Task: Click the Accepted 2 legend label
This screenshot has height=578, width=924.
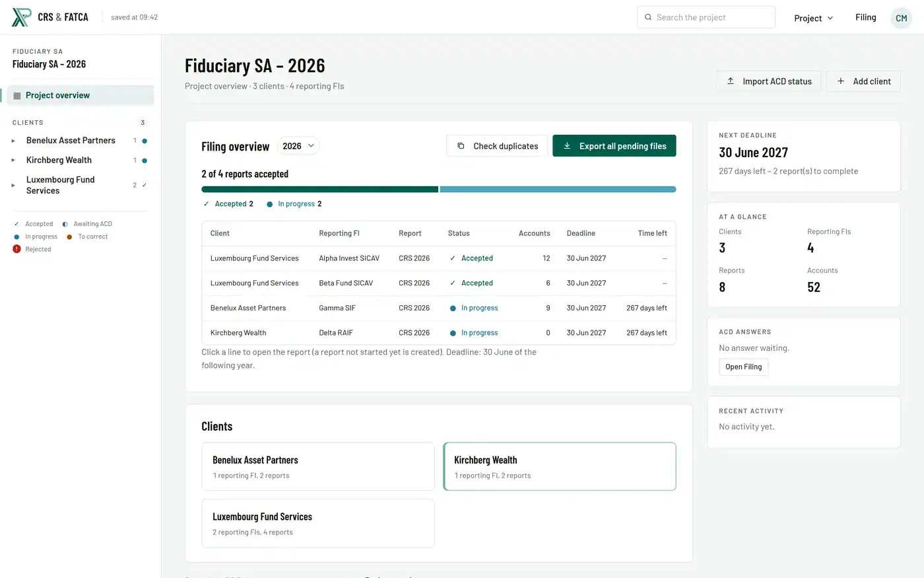Action: [x=228, y=204]
